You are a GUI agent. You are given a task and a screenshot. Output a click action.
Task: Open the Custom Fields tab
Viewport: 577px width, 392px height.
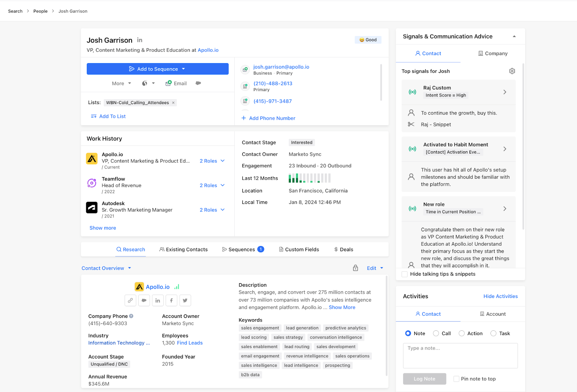coord(299,249)
